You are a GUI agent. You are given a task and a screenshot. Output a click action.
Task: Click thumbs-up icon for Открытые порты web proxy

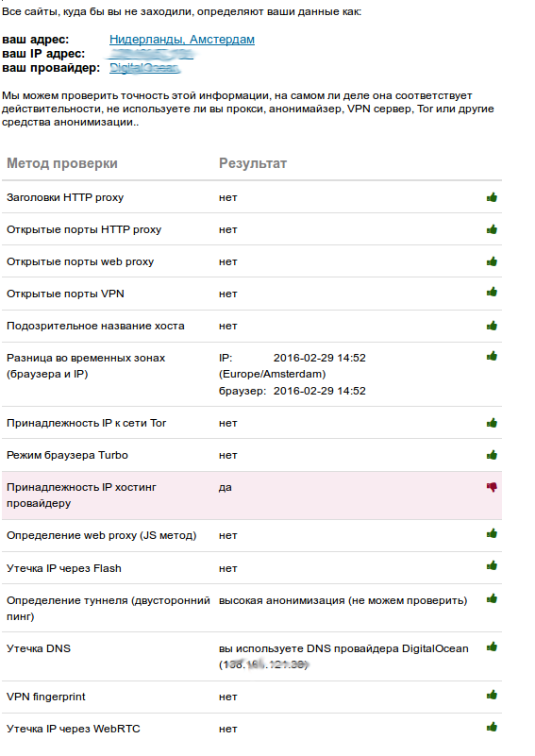point(492,261)
